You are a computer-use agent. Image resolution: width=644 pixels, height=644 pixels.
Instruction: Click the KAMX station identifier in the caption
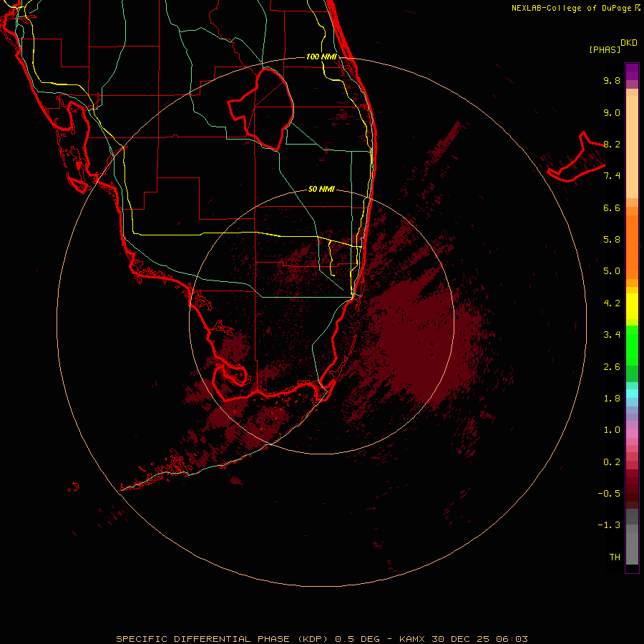[413, 639]
